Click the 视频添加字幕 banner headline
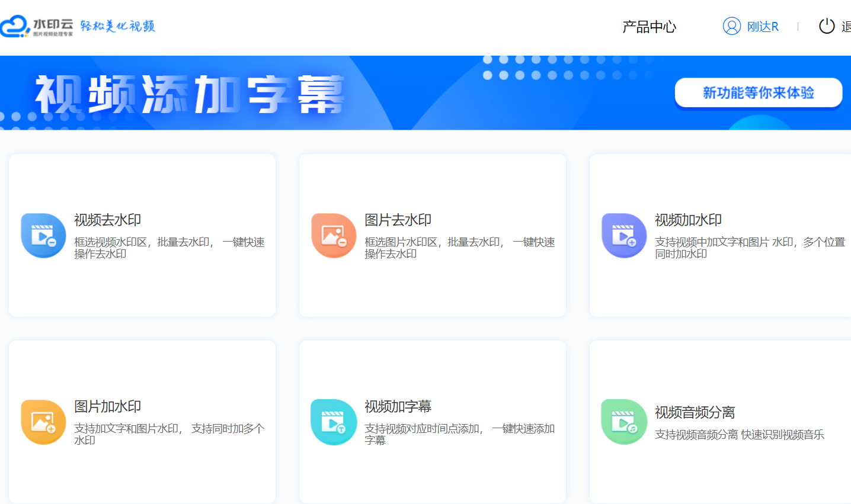Image resolution: width=851 pixels, height=504 pixels. point(190,95)
